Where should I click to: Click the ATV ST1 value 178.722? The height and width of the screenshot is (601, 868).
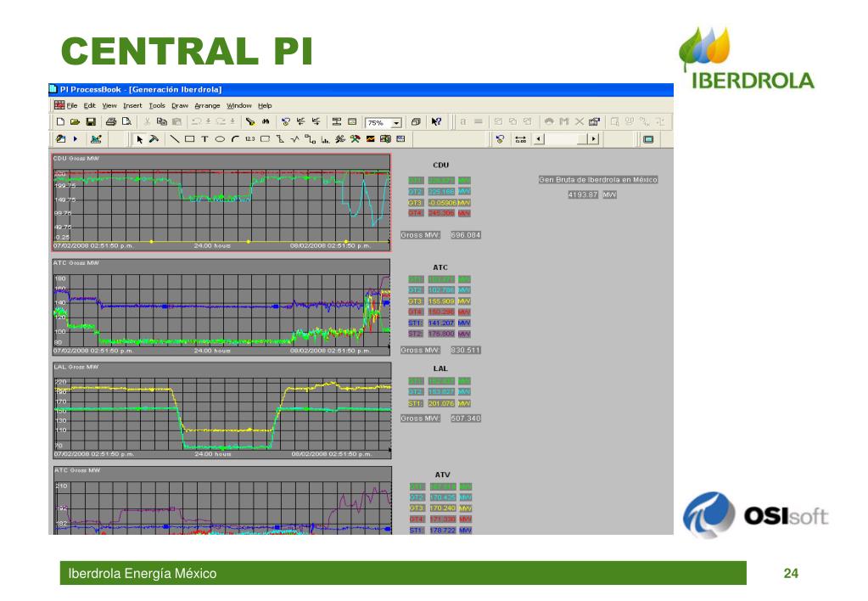[443, 530]
